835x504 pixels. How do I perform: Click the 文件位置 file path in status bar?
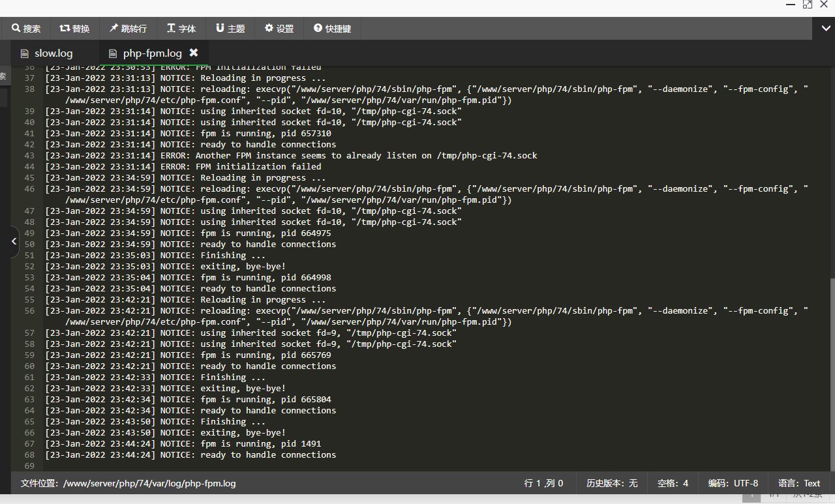click(x=128, y=483)
